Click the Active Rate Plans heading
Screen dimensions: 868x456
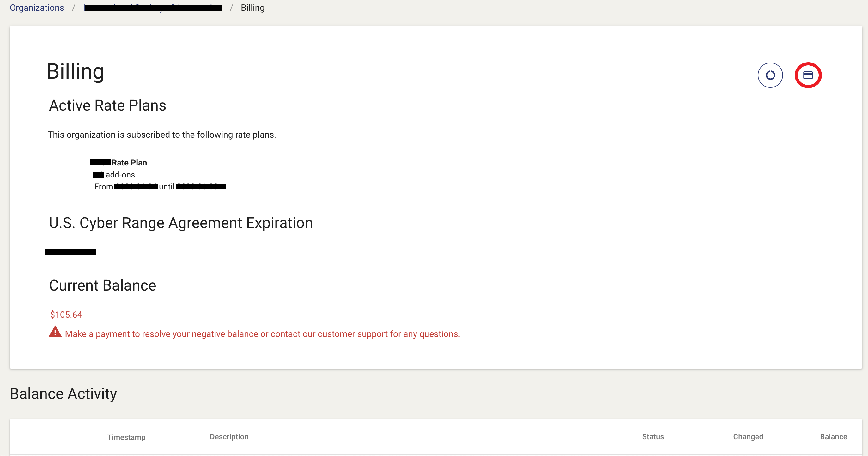(107, 105)
